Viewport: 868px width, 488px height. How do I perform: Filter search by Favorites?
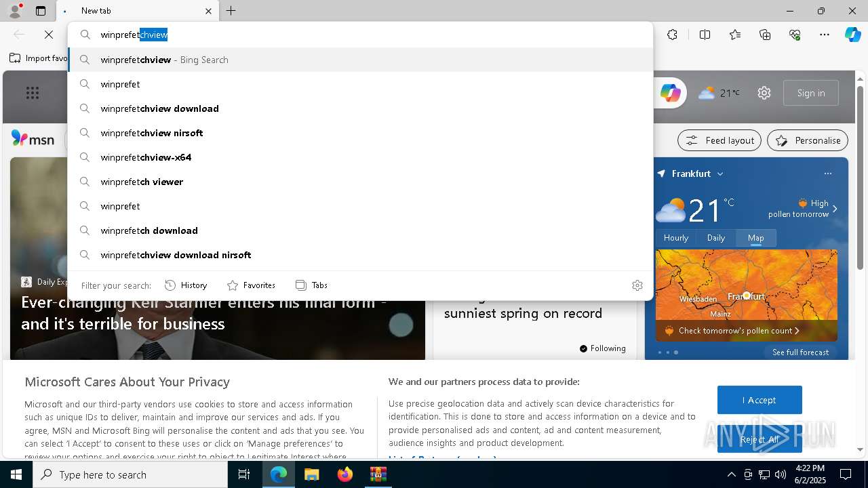pos(251,285)
